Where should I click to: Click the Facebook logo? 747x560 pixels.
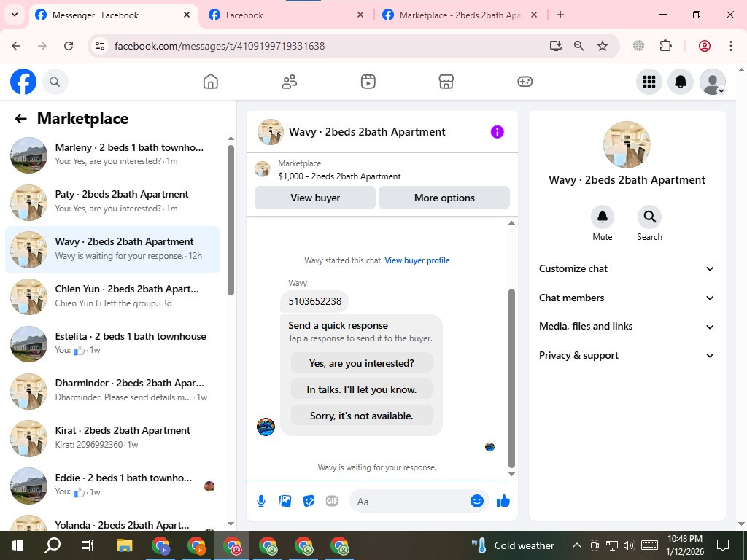tap(23, 82)
